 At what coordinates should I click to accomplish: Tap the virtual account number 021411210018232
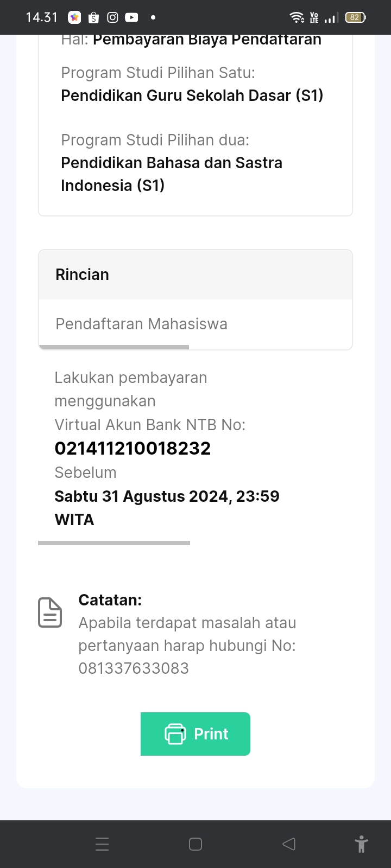pyautogui.click(x=133, y=448)
